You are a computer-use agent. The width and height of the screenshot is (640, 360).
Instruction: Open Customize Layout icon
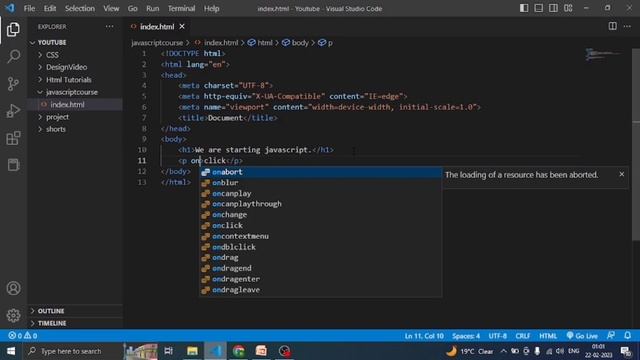(568, 8)
